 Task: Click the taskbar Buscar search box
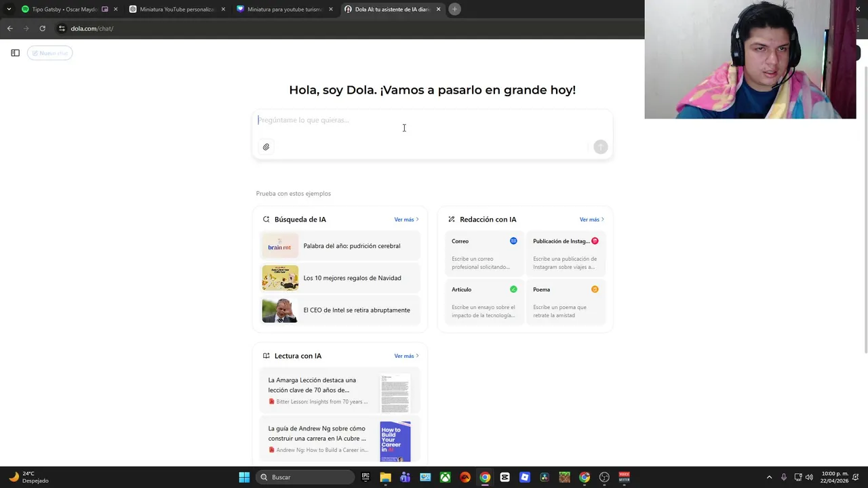(305, 477)
